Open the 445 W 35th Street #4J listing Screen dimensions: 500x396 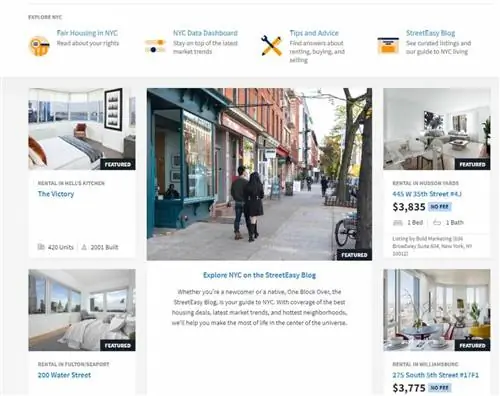coord(427,194)
